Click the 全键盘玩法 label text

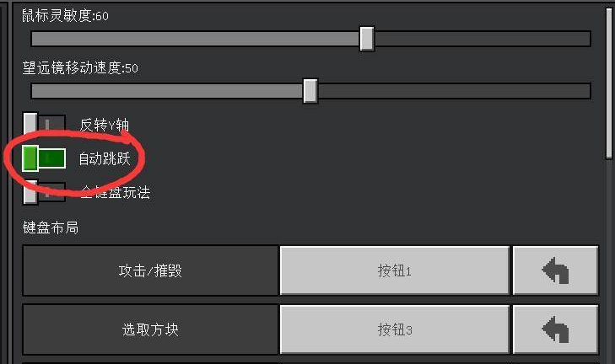[x=116, y=192]
